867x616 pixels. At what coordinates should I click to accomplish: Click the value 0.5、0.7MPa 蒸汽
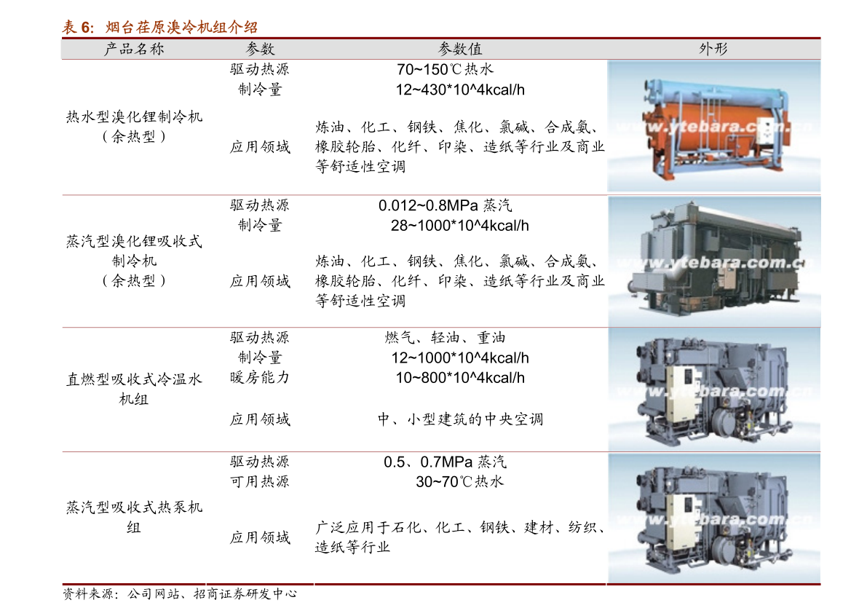pos(445,462)
